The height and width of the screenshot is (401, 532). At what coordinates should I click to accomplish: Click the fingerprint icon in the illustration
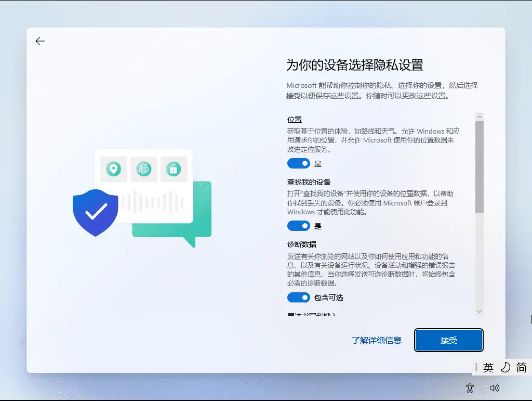click(145, 169)
